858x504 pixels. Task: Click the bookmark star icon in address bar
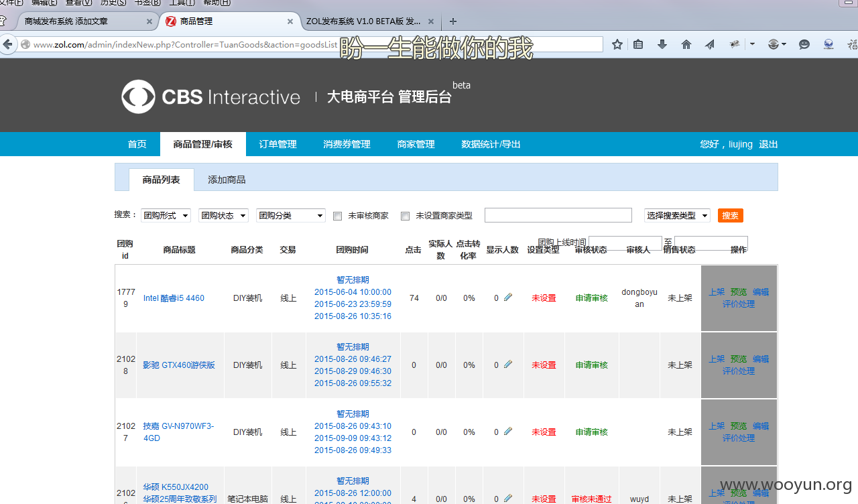point(617,44)
